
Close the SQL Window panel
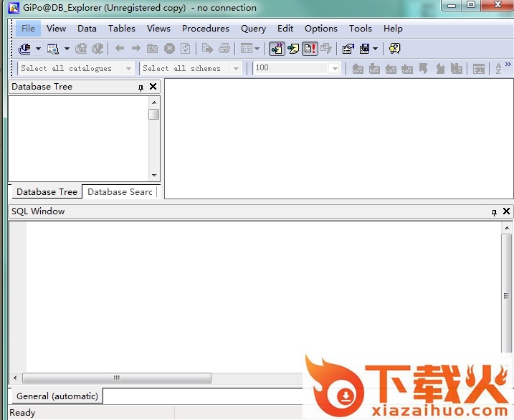[x=506, y=211]
